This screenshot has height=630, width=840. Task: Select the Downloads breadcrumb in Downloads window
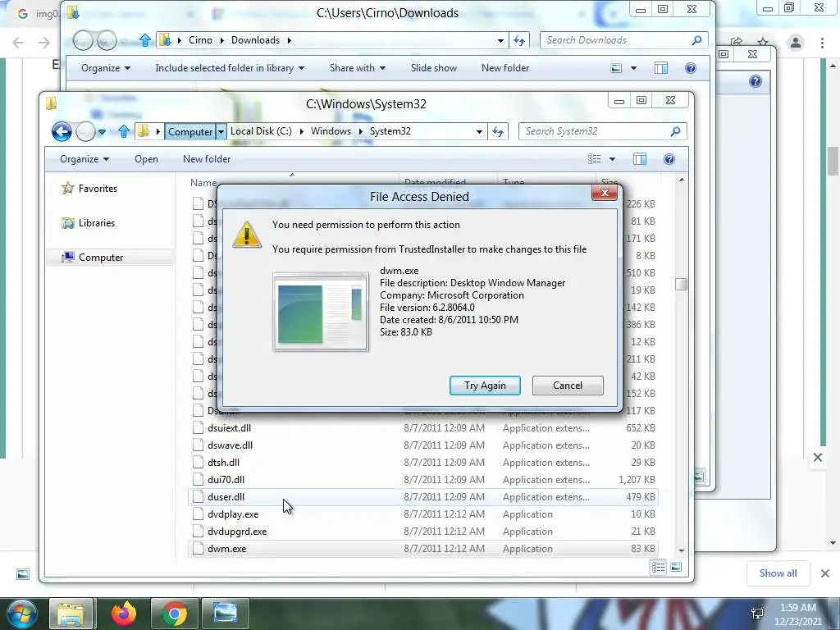coord(256,40)
